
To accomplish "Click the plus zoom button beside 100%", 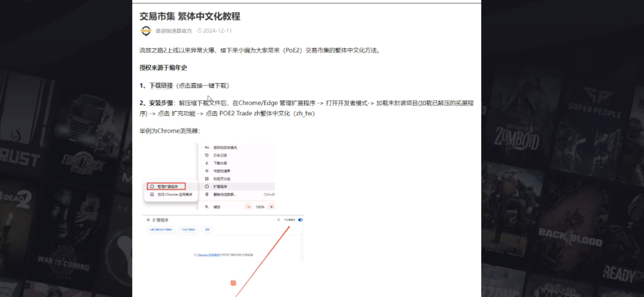I will [272, 207].
